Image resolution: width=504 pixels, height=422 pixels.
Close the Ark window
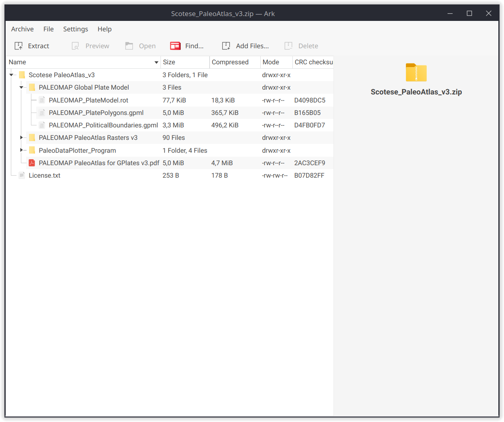point(489,13)
